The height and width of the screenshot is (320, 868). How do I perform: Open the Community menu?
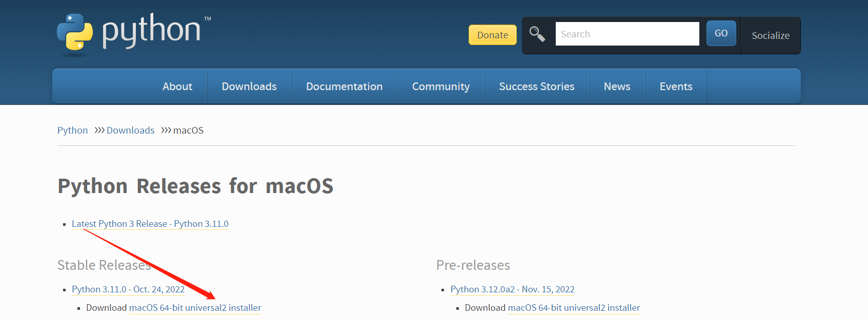click(441, 87)
